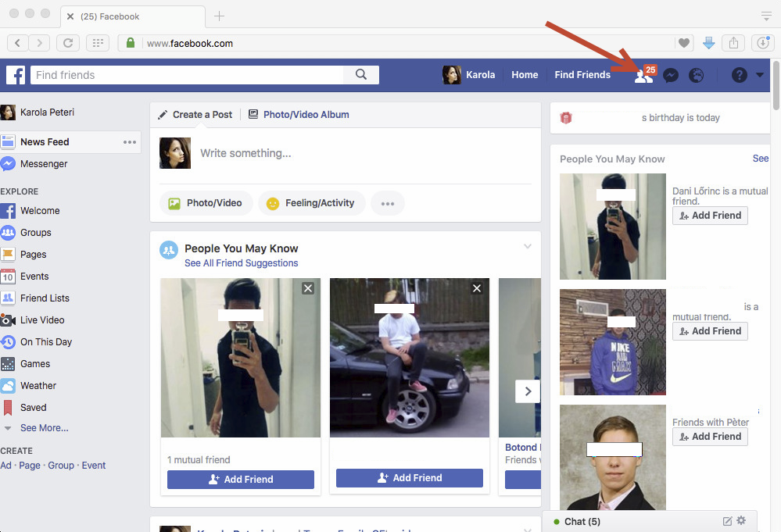
Task: Click the blue download arrow icon
Action: click(x=709, y=43)
